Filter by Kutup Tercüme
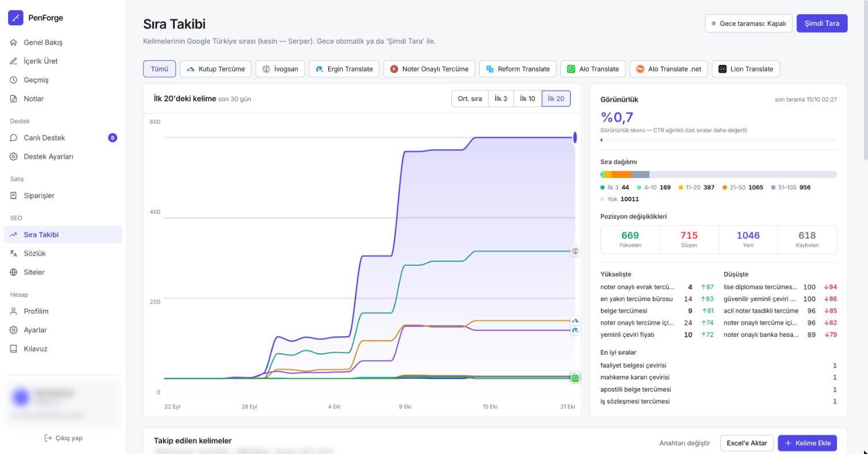This screenshot has height=454, width=868. (x=216, y=69)
